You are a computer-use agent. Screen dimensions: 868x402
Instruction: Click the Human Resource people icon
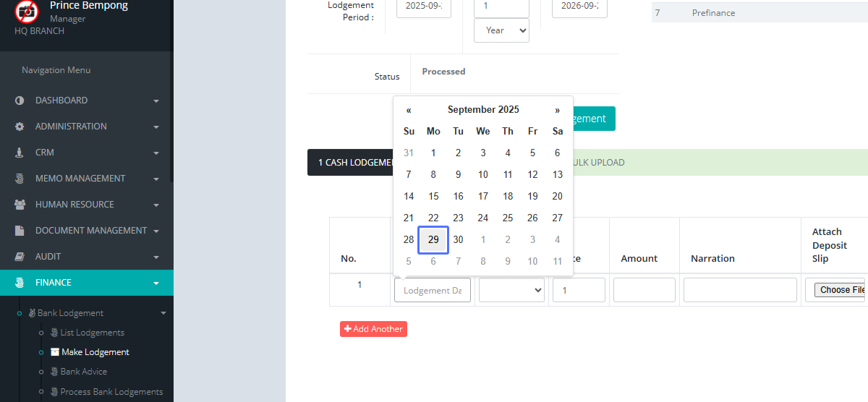[20, 205]
